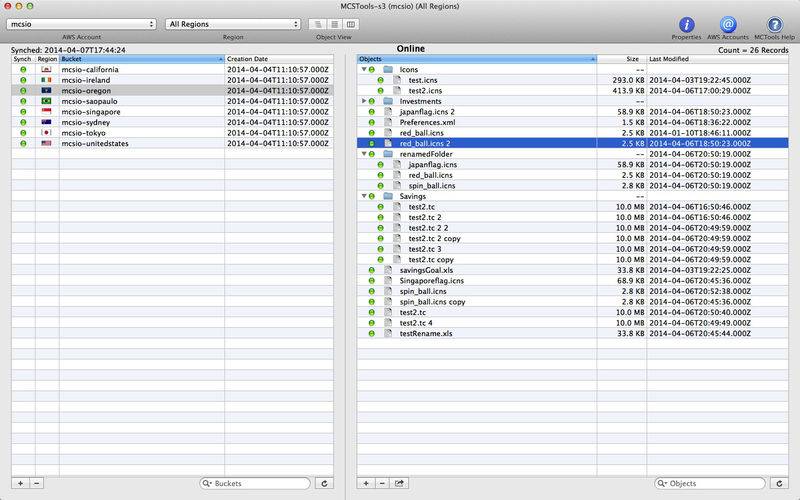
Task: Click the Icons folder icon
Action: tap(388, 69)
